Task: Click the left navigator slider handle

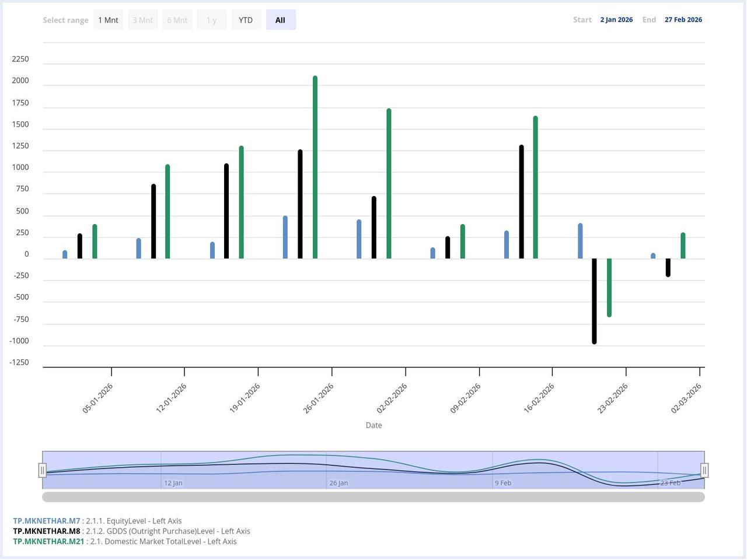Action: click(x=43, y=470)
